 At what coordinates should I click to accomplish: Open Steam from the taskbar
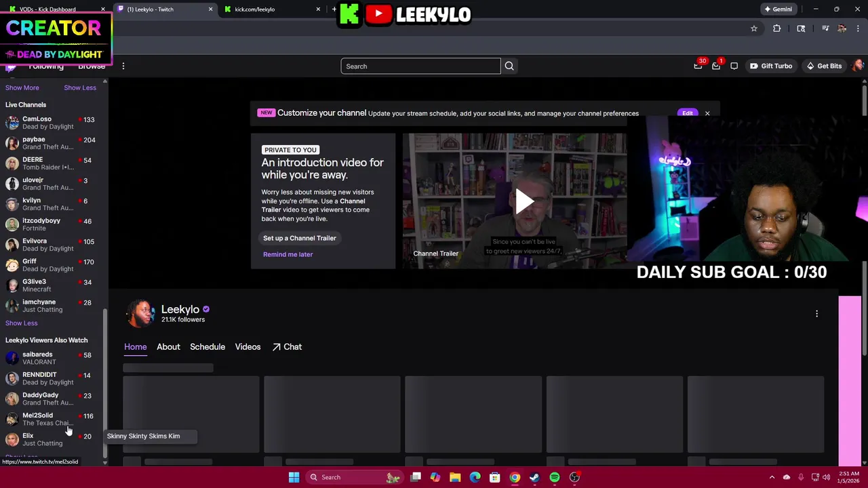coord(534,477)
